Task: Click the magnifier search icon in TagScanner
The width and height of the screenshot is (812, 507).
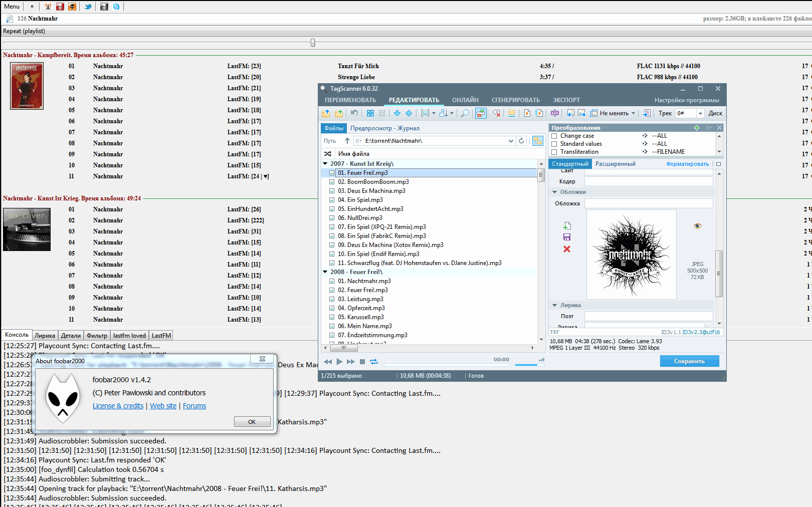Action: pos(465,113)
